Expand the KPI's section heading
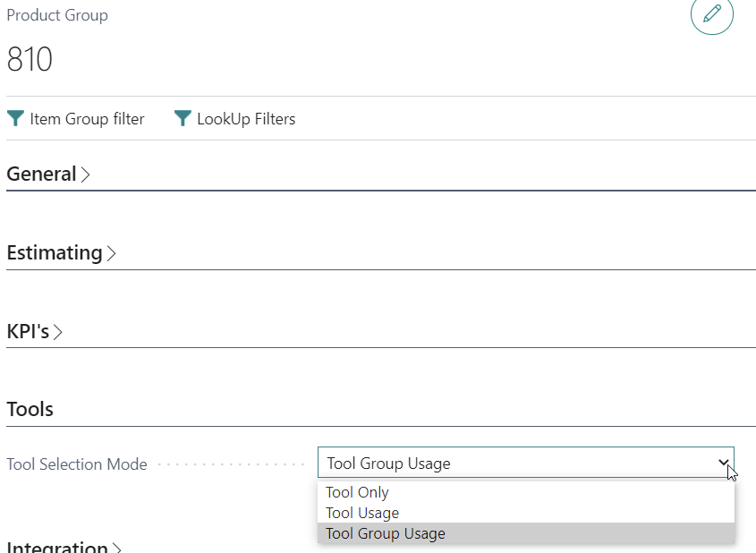Screen dimensions: 756x553 click(29, 332)
